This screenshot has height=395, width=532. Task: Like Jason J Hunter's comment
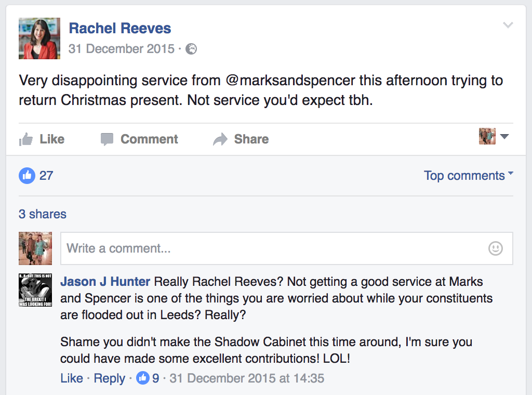click(x=72, y=378)
